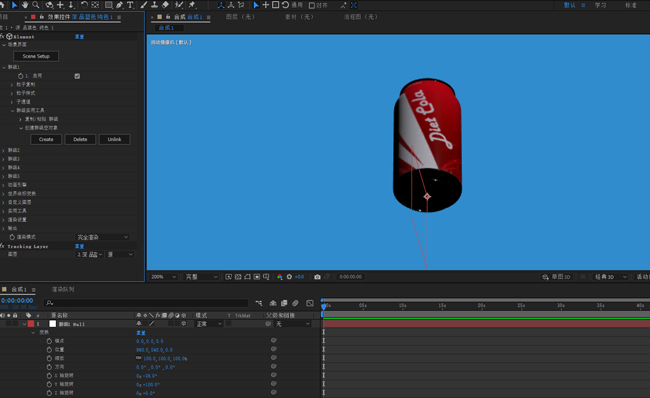Screen dimensions: 650x398
Task: Click the Null layer red label color swatch
Action: (x=31, y=324)
